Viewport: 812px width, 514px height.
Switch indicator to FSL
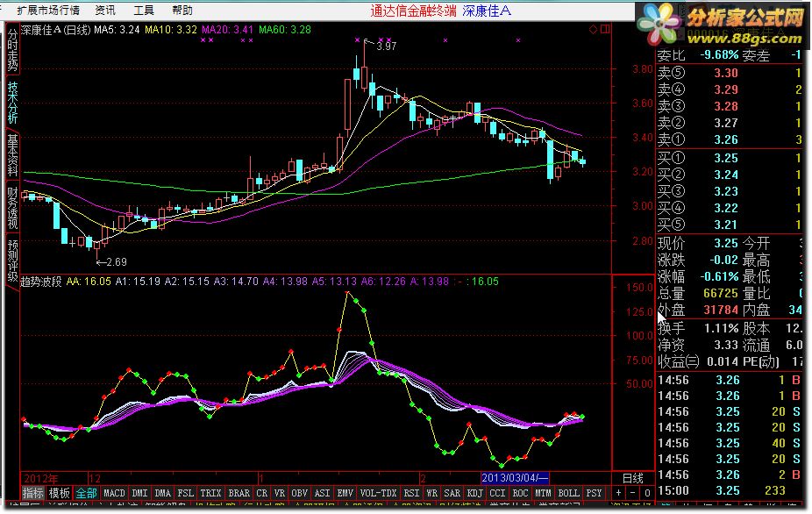click(185, 493)
